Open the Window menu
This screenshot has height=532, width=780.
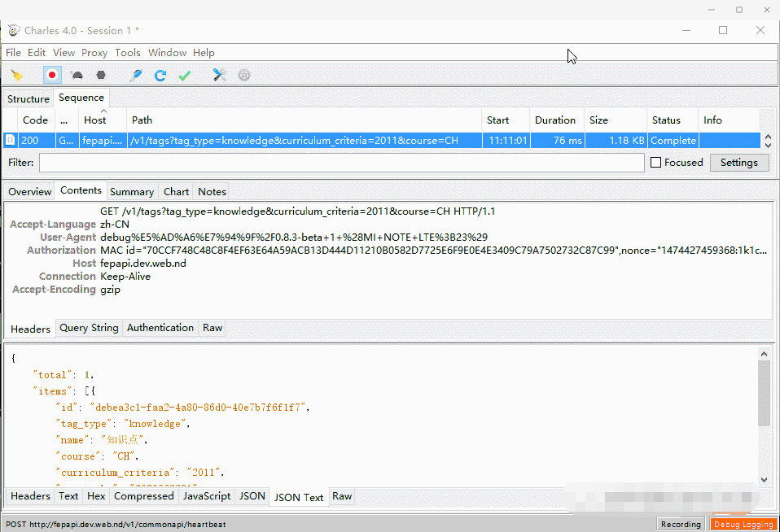[x=167, y=53]
